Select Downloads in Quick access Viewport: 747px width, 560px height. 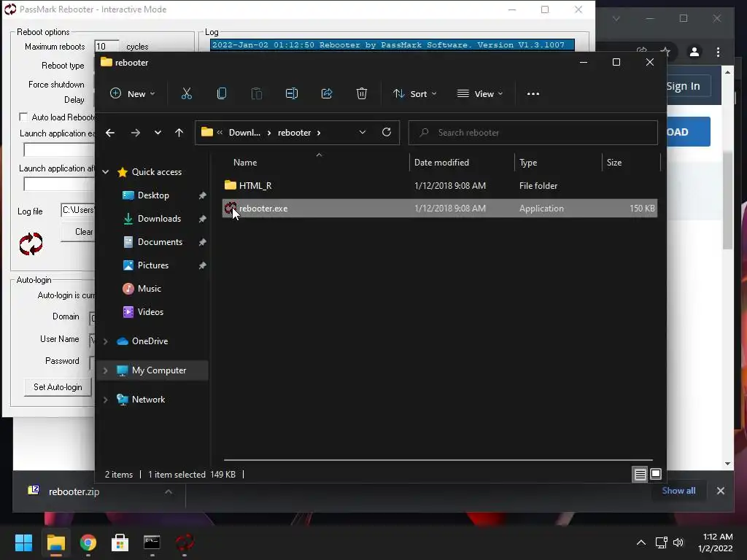pos(159,219)
